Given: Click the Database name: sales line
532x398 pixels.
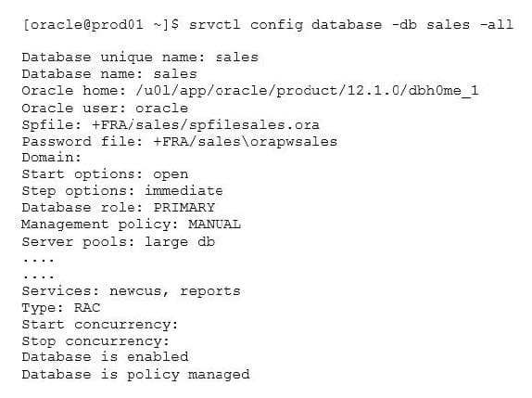Looking at the screenshot, I should click(x=109, y=74).
